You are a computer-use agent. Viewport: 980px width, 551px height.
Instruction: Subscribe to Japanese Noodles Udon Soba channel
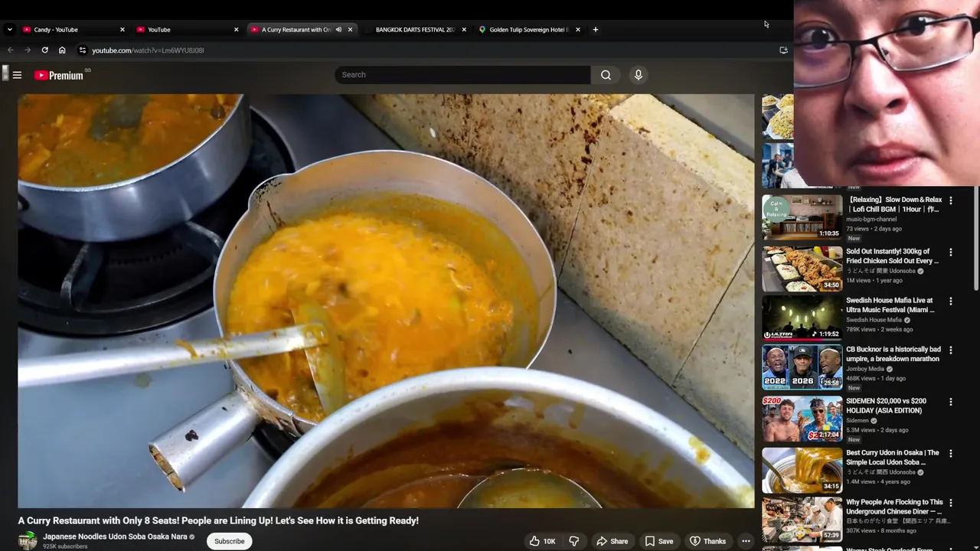coord(229,541)
